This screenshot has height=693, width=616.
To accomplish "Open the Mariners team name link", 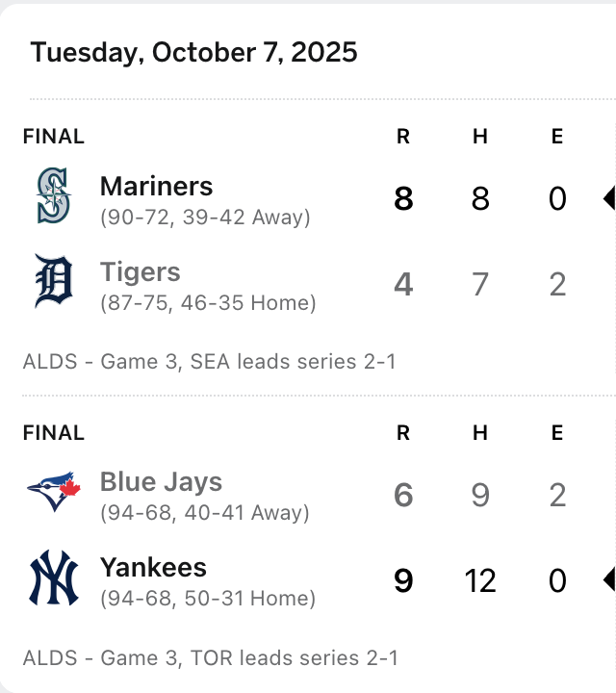I will pos(156,186).
